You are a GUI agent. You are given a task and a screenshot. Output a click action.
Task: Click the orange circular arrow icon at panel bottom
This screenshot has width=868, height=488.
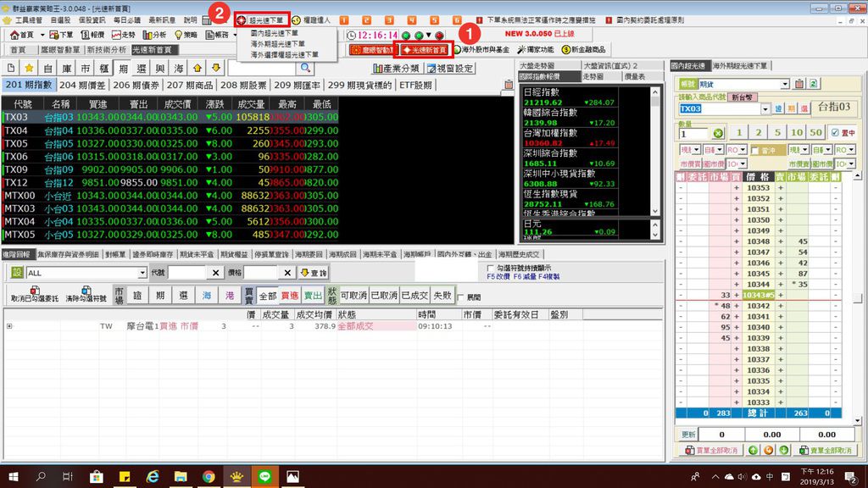(768, 451)
